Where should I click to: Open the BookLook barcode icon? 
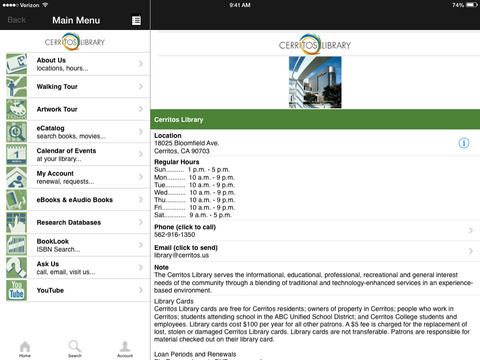point(16,245)
